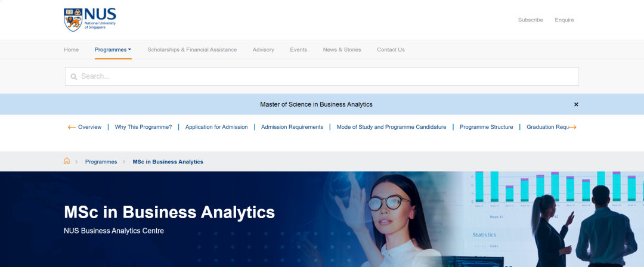Click Programmes in the breadcrumb

pyautogui.click(x=101, y=162)
